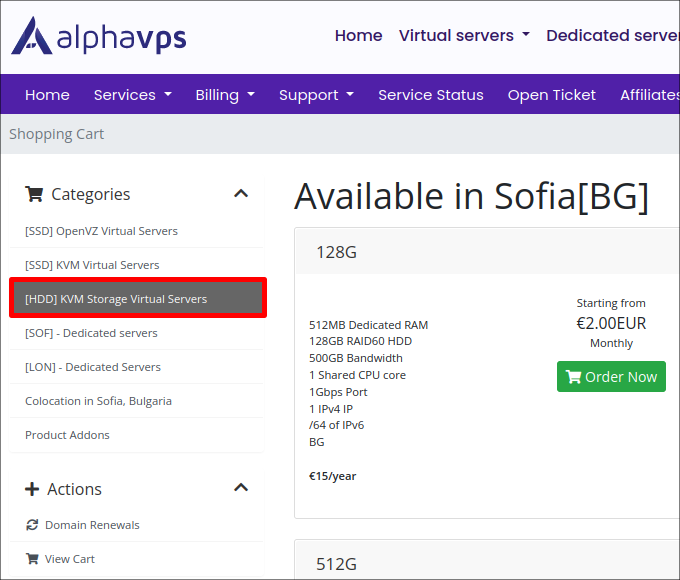The width and height of the screenshot is (680, 580).
Task: Click the €2.00EUR price text
Action: (611, 323)
